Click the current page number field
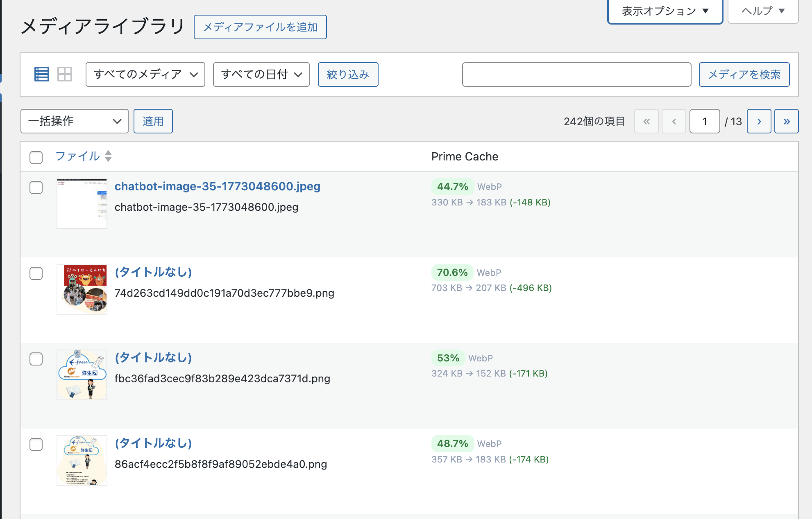 pos(705,121)
